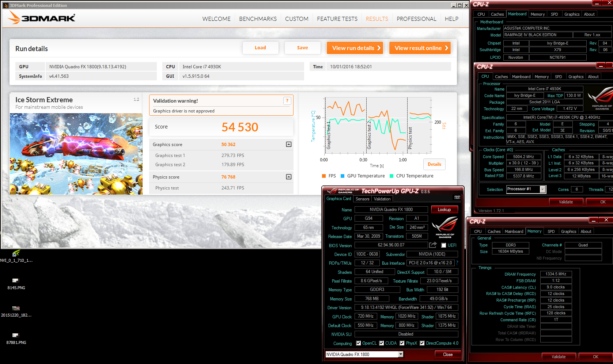Click the blue GPU Temperature legend swatch
The image size is (613, 364).
coord(343,176)
